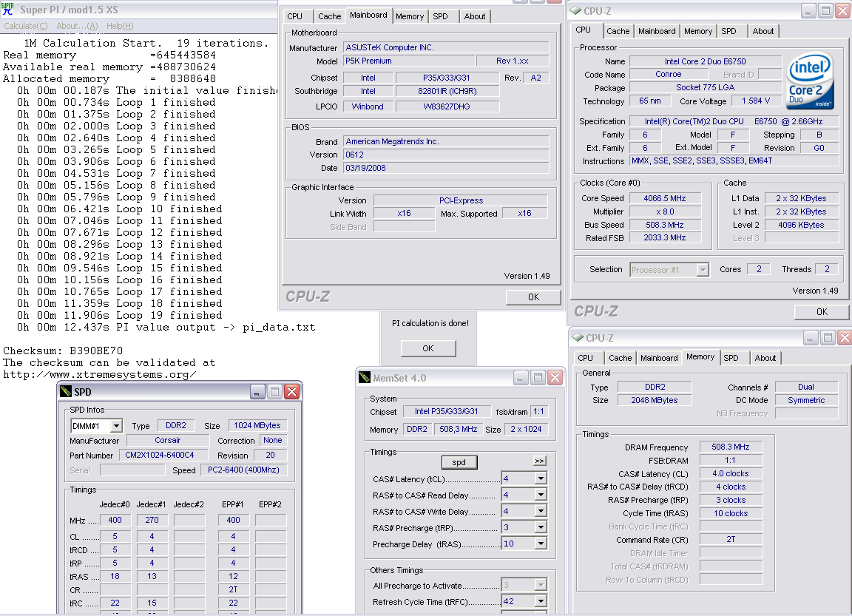Click the Rated FSB value 2033.3 MHz
The image size is (852, 616).
665,237
